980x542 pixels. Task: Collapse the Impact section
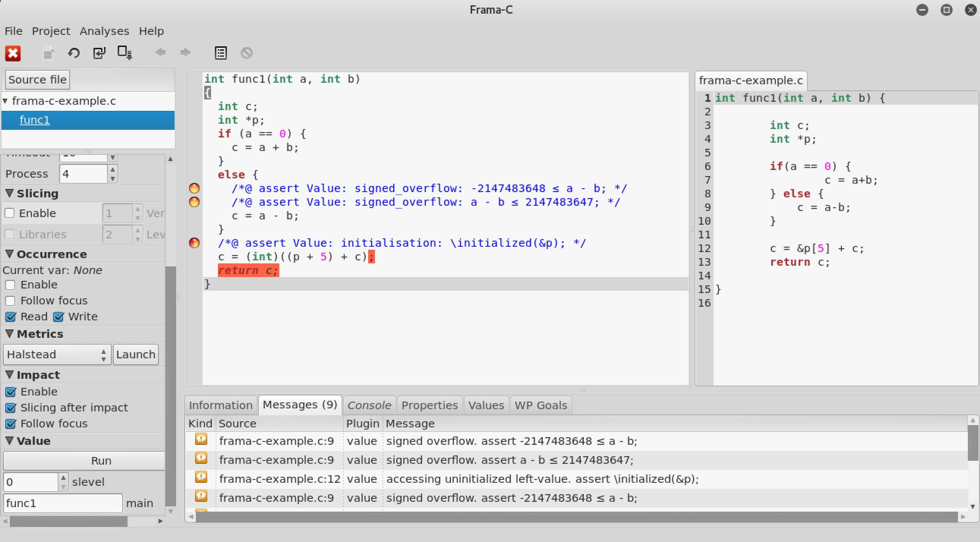pos(10,375)
